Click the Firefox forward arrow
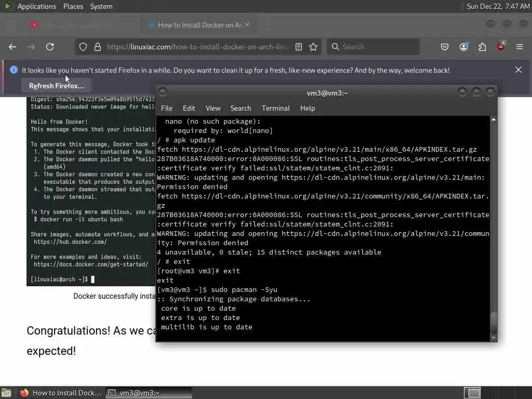Screen dimensions: 532x399 point(31,47)
